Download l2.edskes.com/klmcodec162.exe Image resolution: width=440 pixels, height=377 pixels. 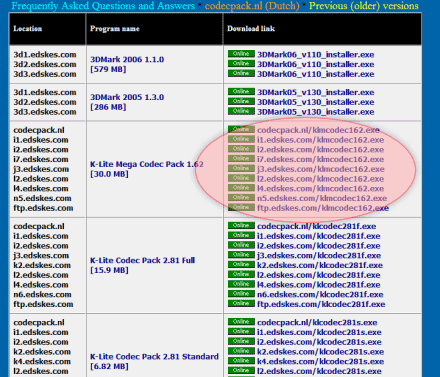pyautogui.click(x=320, y=179)
